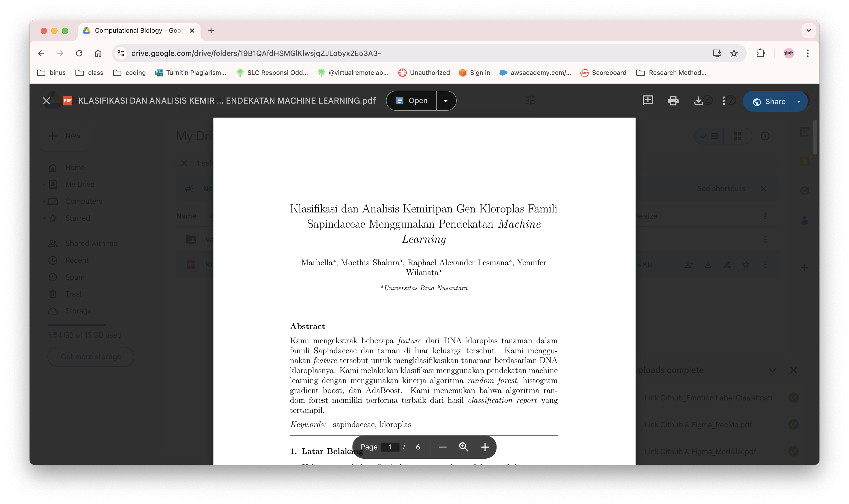Download the PDF using the download icon
849x504 pixels.
pos(698,101)
